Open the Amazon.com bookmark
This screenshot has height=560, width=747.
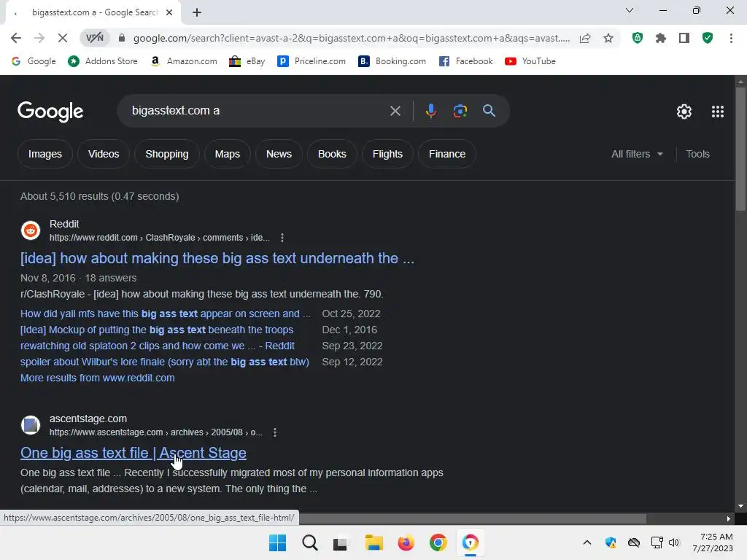point(183,61)
